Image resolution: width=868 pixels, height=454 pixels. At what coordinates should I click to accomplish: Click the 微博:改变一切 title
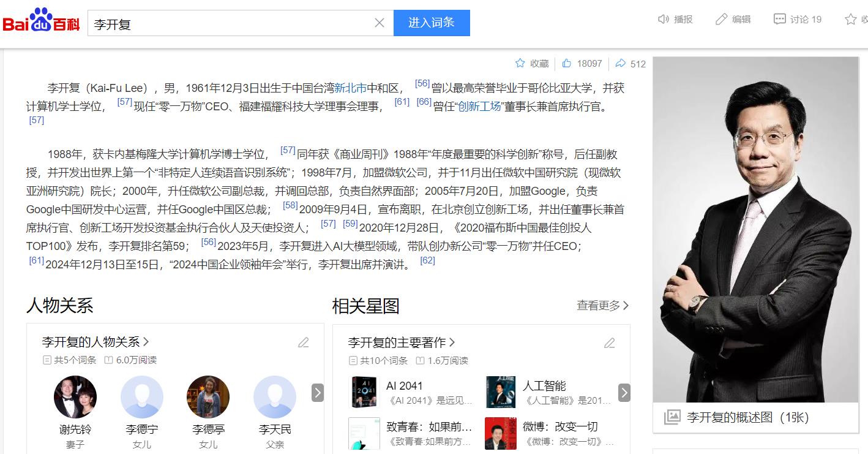coord(560,426)
